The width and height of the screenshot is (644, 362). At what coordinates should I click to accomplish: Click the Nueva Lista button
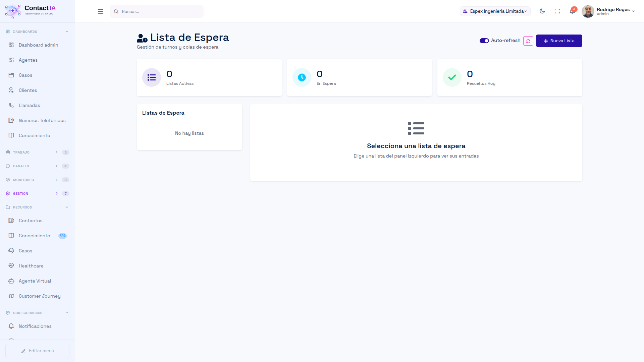[x=559, y=41]
